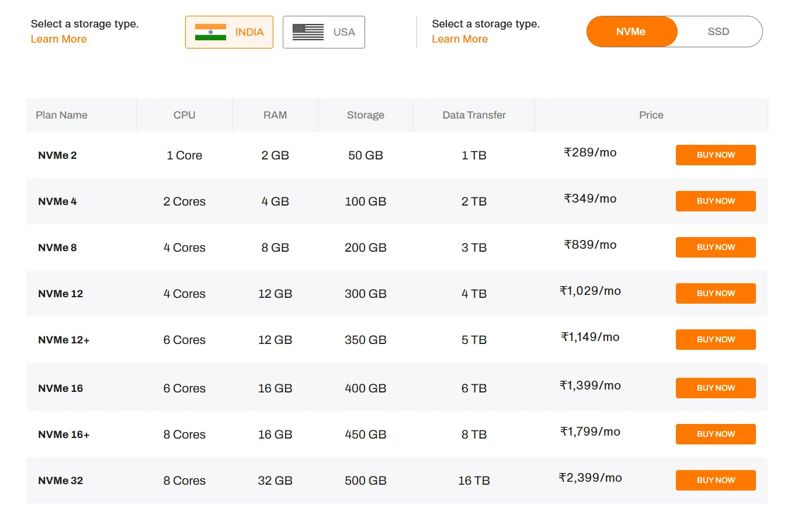Buy the NVMe 32 plan

pos(715,480)
